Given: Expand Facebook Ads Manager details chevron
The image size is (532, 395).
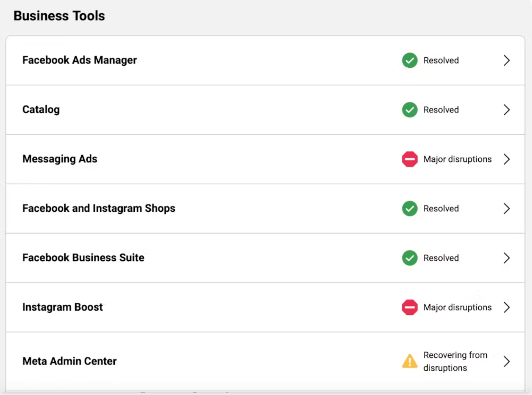Looking at the screenshot, I should pos(506,60).
